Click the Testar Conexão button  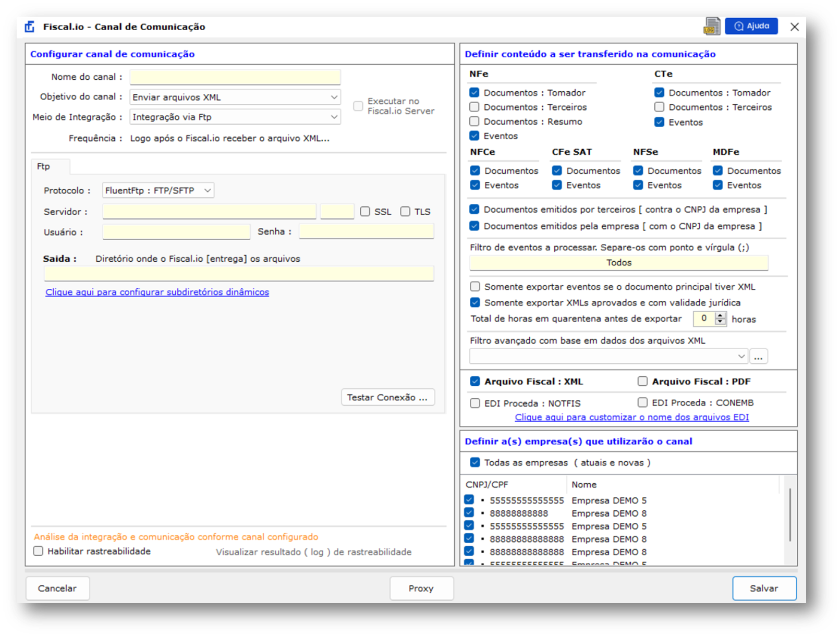(x=387, y=397)
